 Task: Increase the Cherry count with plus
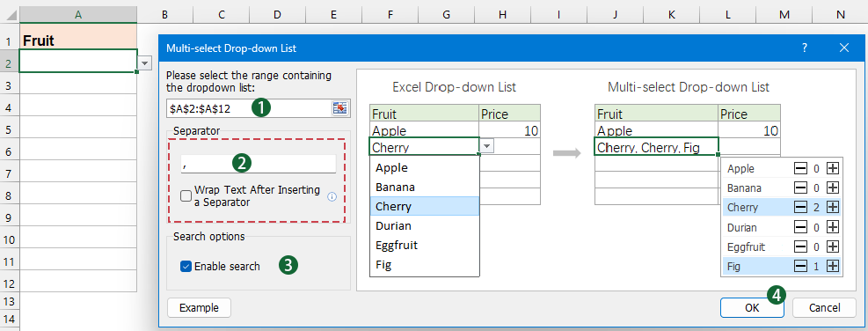click(x=832, y=208)
